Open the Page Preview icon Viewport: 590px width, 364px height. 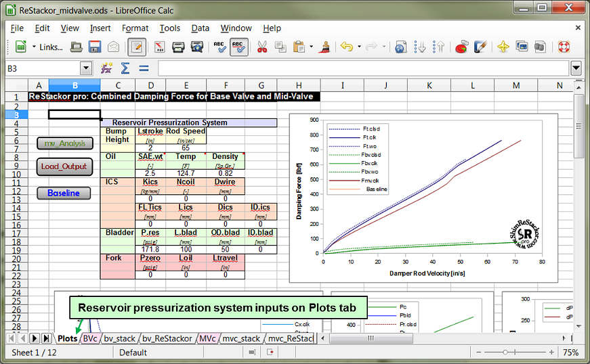(x=197, y=47)
